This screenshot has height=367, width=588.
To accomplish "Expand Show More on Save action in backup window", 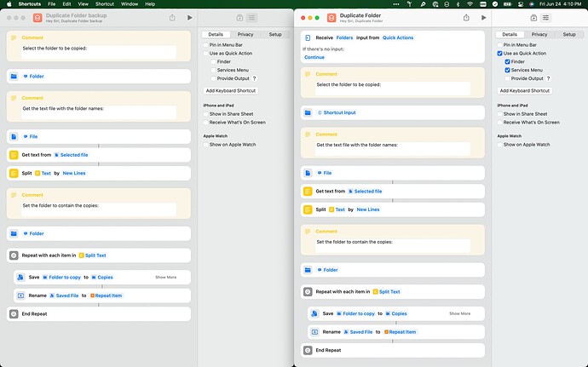I will (166, 277).
